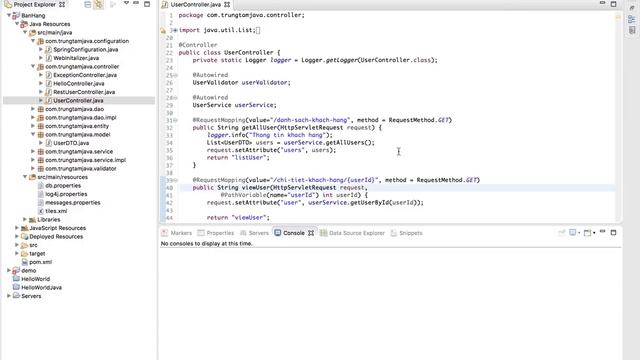Select log4j.properties file
The width and height of the screenshot is (640, 360).
[x=66, y=194]
